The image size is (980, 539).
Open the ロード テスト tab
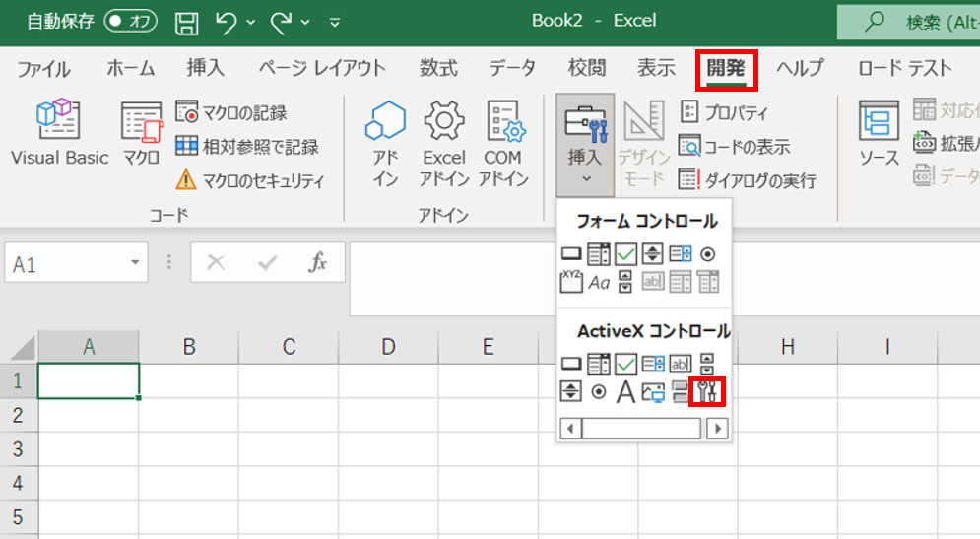[905, 68]
